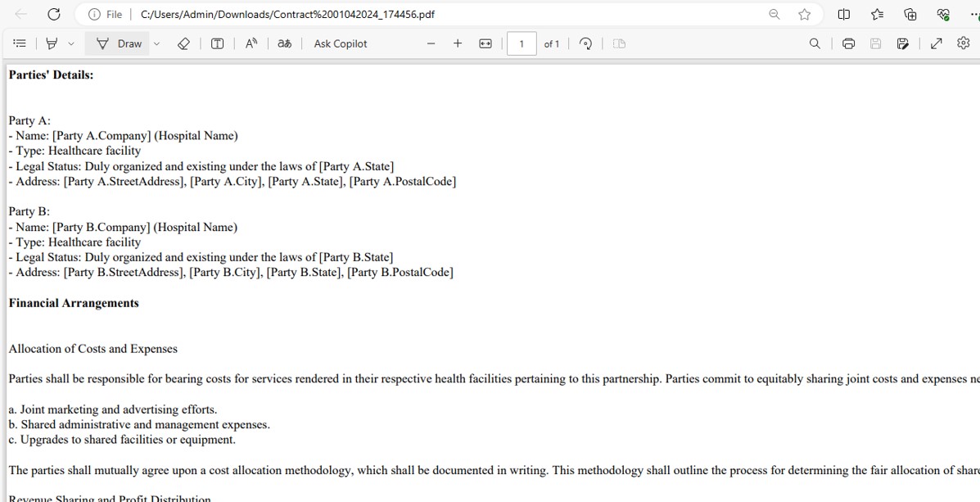Click the 'Party B:' line
This screenshot has width=980, height=502.
(29, 211)
